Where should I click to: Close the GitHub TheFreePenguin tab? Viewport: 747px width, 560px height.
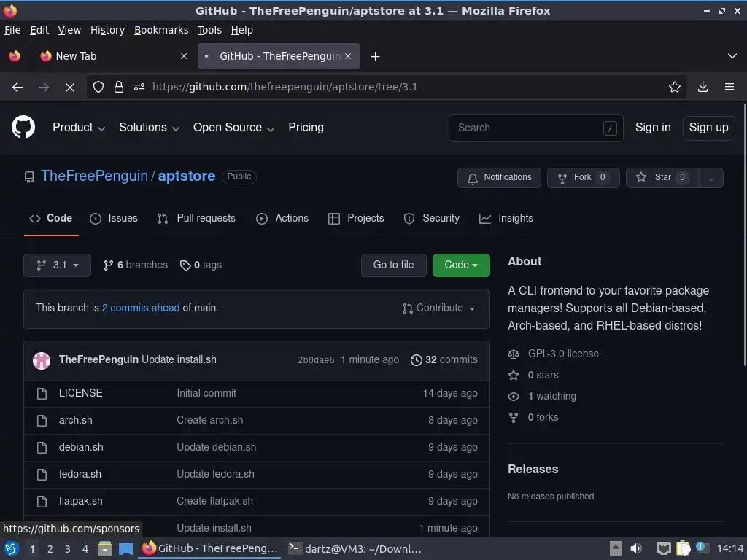click(348, 56)
